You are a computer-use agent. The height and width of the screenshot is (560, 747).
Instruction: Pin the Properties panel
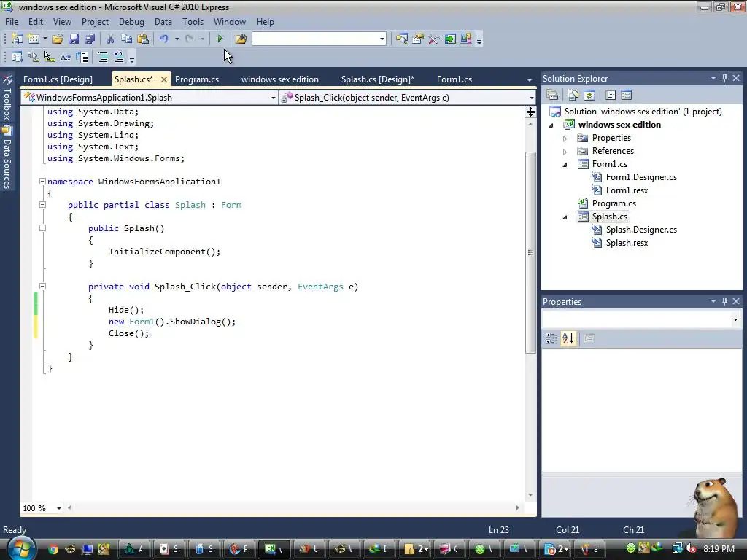(724, 301)
